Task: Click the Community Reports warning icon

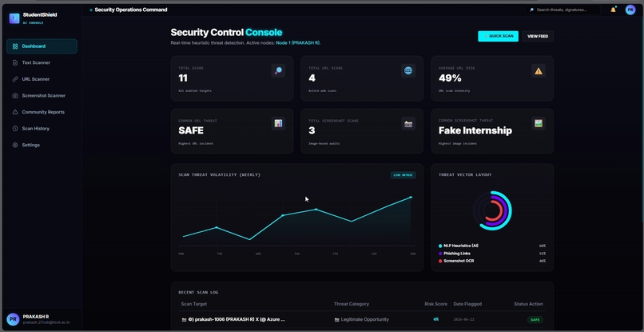Action: click(15, 112)
